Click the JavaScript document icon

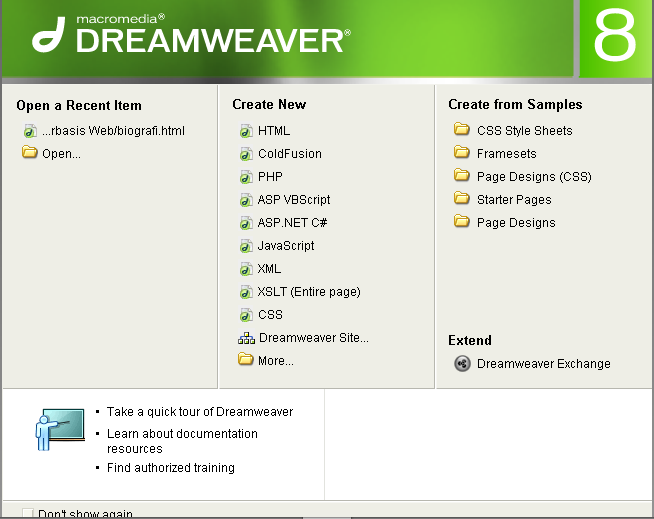(x=246, y=246)
